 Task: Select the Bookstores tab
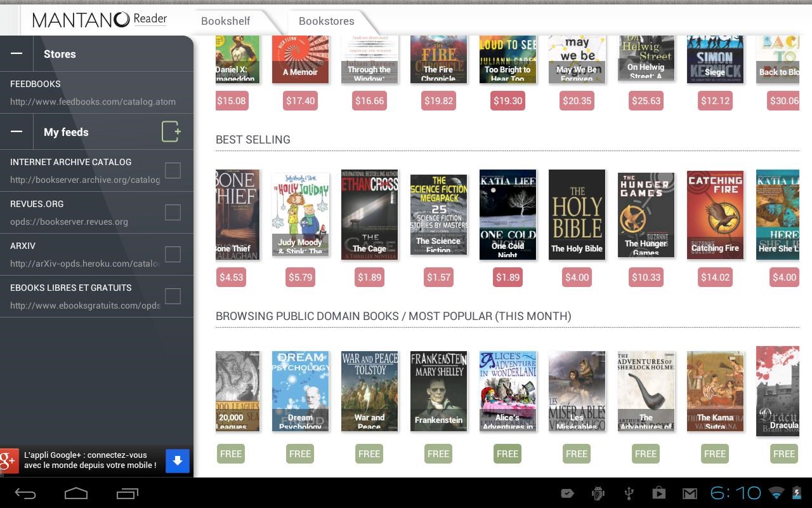(326, 21)
